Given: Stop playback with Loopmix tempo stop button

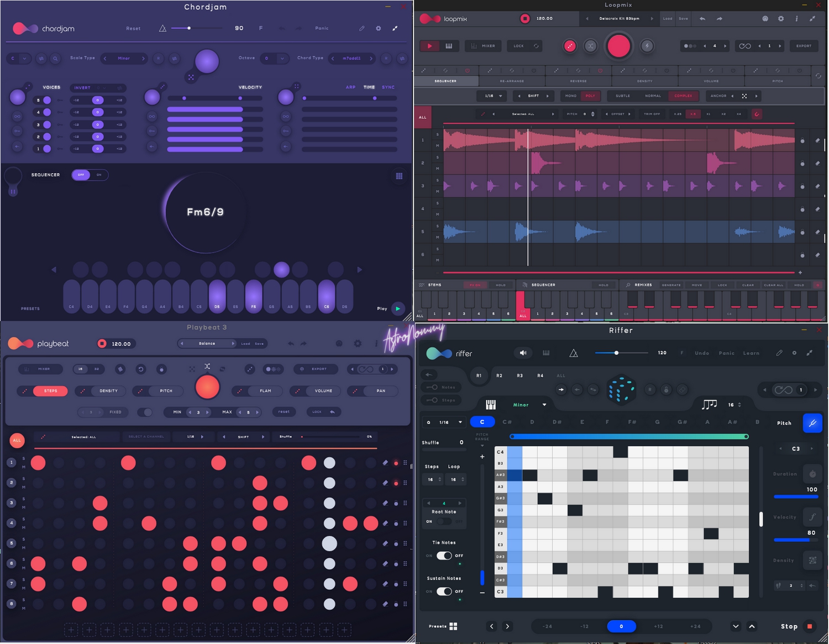Looking at the screenshot, I should pos(525,18).
